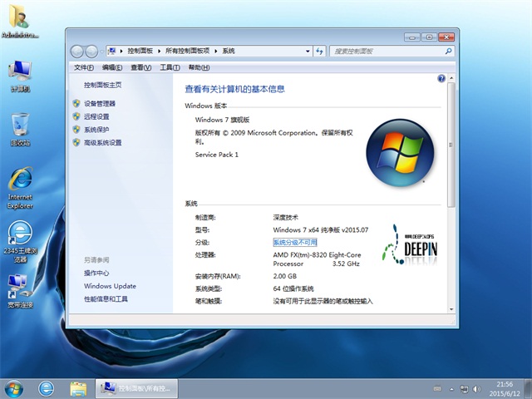Click in the 搜索控制面板 search box
The height and width of the screenshot is (399, 532).
tap(387, 51)
